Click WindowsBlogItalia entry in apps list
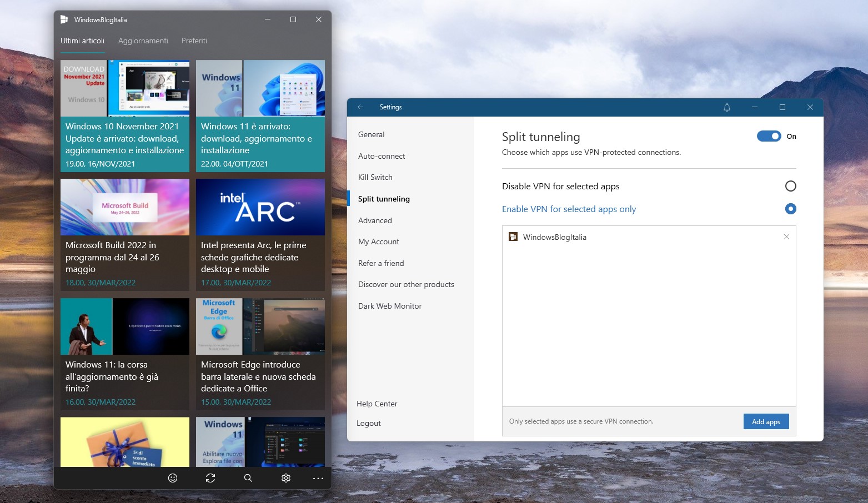Image resolution: width=868 pixels, height=503 pixels. (x=649, y=237)
